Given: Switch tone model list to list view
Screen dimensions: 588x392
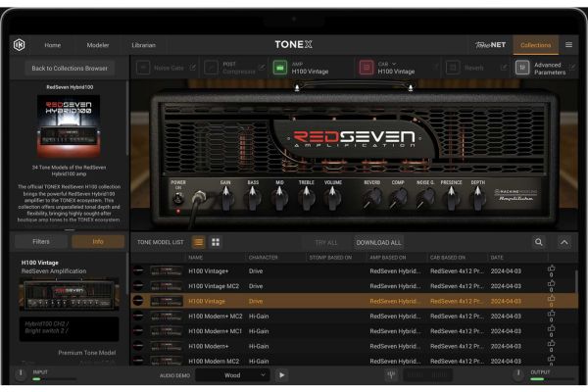Looking at the screenshot, I should point(198,242).
